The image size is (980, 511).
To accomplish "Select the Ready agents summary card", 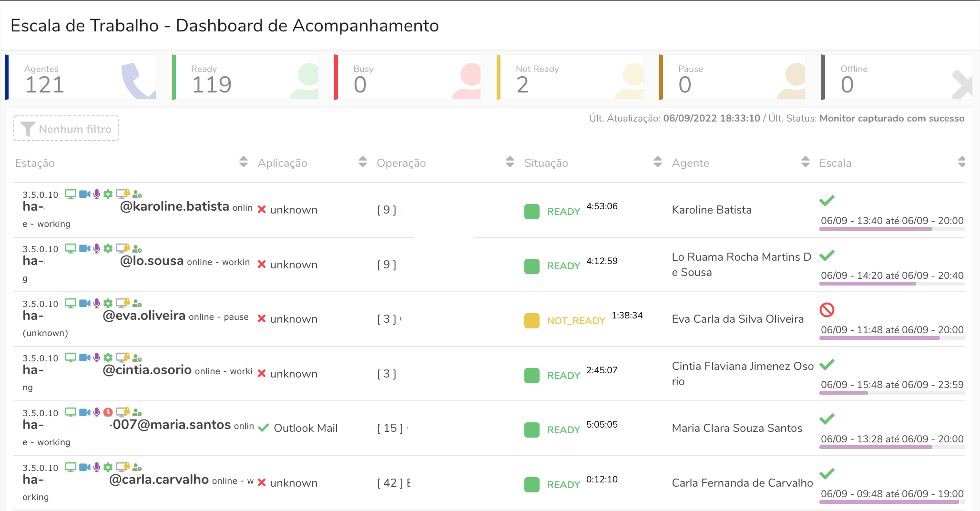I will coord(245,78).
